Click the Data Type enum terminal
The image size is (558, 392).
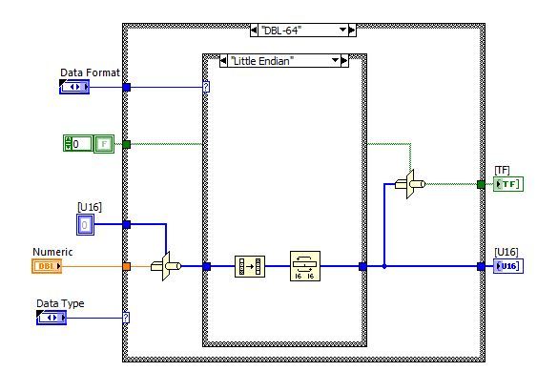coord(52,318)
